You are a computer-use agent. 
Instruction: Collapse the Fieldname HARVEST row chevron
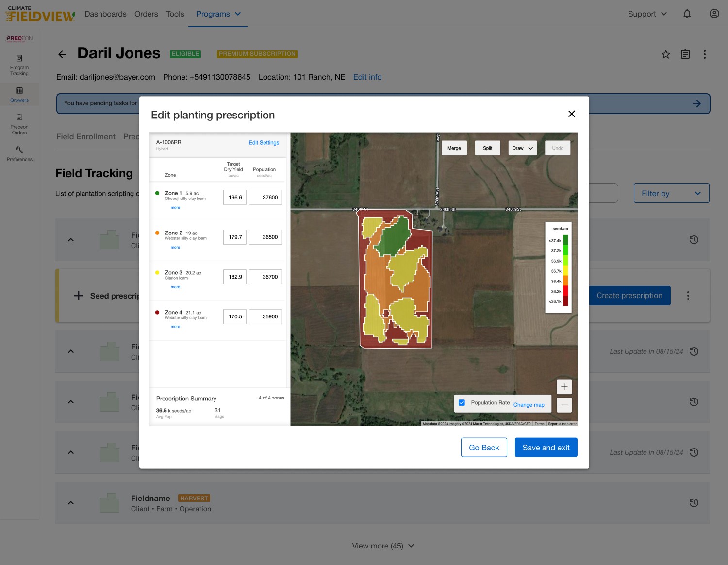tap(71, 503)
